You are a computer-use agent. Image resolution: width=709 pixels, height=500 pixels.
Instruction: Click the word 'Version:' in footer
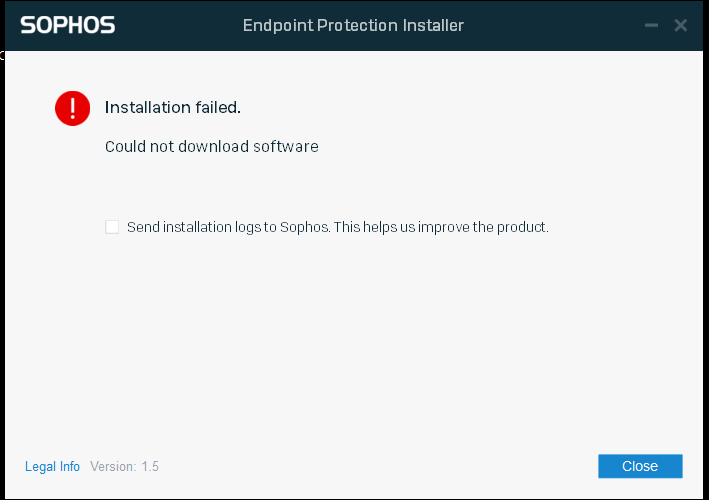tap(113, 467)
